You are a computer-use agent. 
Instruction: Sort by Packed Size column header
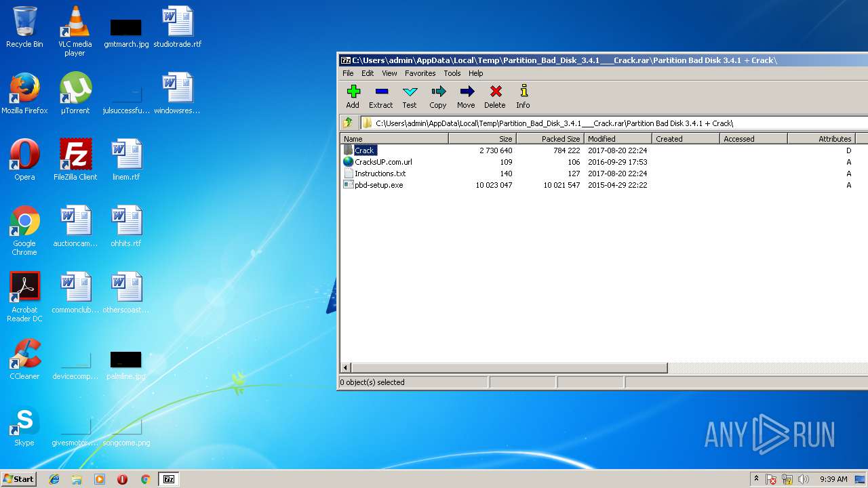coord(550,138)
